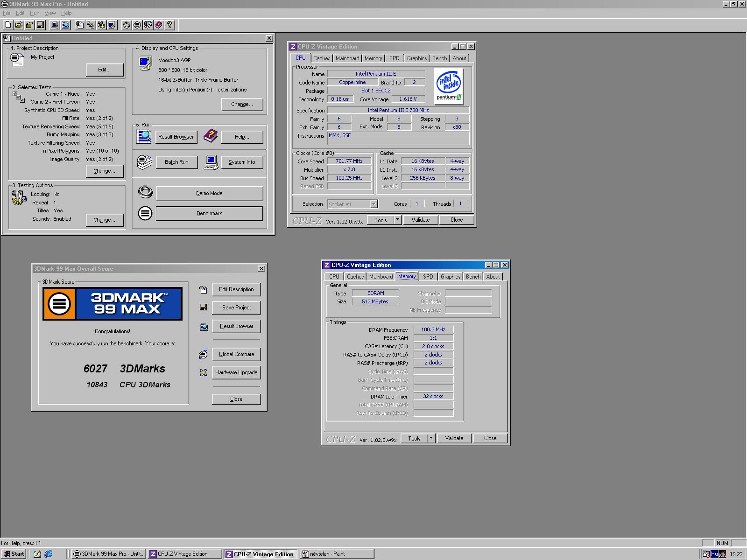Click the Selected Tests checkmarks toolbar icon
Image resolution: width=747 pixels, height=560 pixels.
(91, 25)
